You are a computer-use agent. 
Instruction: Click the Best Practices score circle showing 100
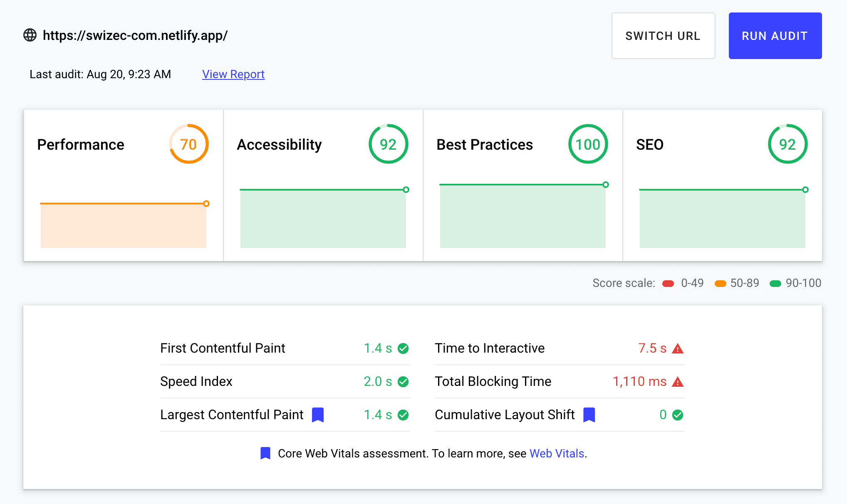588,144
